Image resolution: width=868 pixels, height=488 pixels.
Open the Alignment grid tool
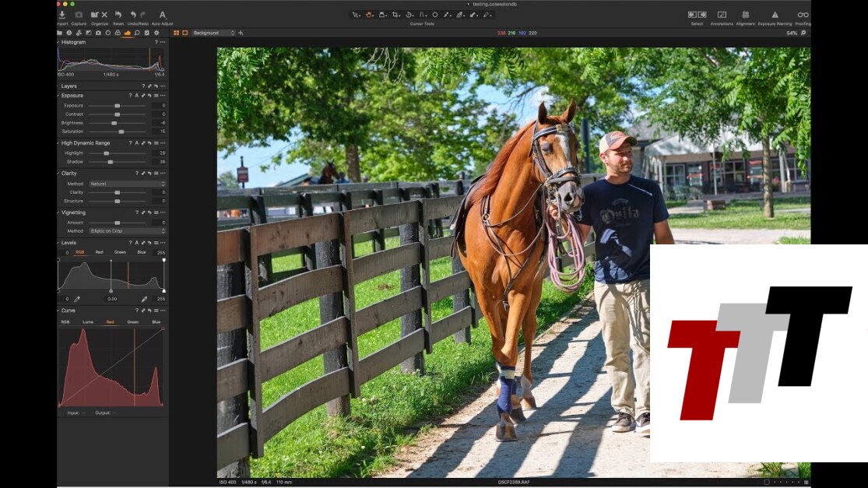pyautogui.click(x=745, y=15)
